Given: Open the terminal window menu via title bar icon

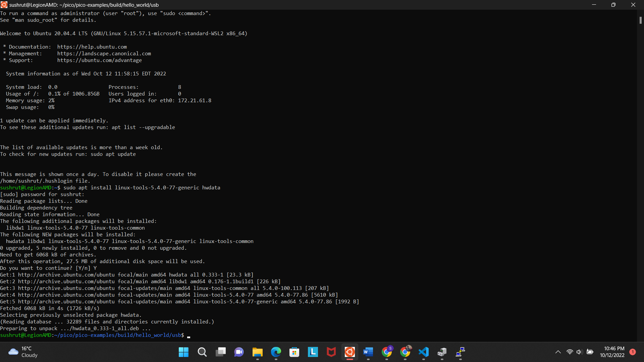Looking at the screenshot, I should (4, 5).
